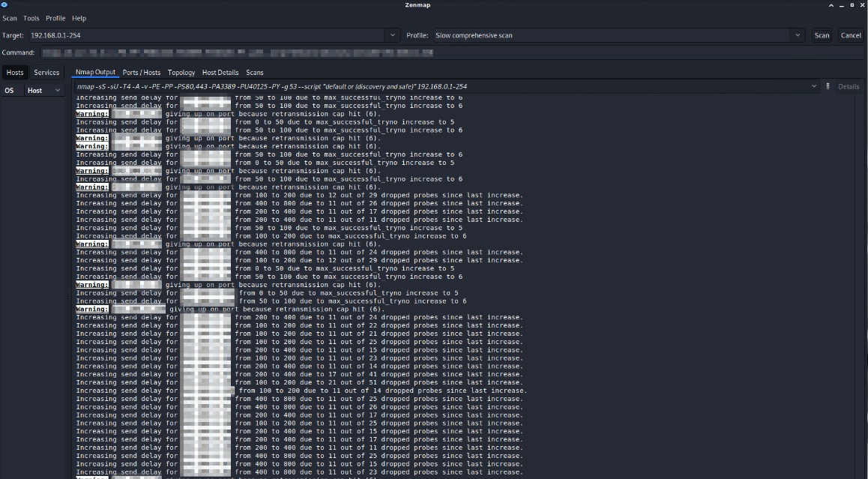Click the output options icon beside Details
The image size is (868, 479).
(828, 86)
